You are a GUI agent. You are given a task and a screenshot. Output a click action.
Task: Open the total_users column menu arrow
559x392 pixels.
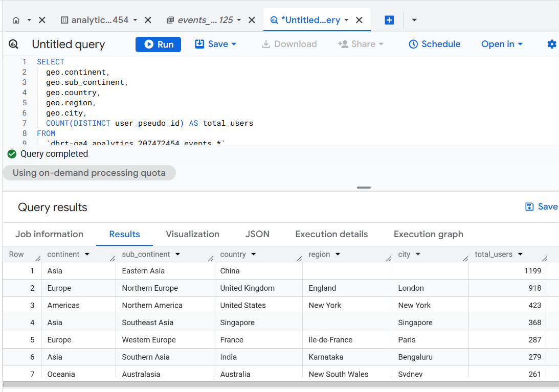click(520, 255)
